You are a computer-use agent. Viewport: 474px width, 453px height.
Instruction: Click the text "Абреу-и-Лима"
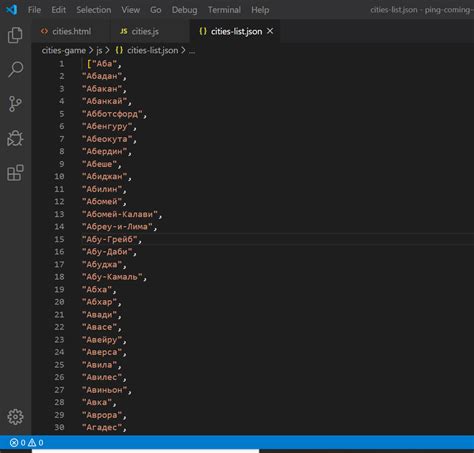tap(117, 227)
